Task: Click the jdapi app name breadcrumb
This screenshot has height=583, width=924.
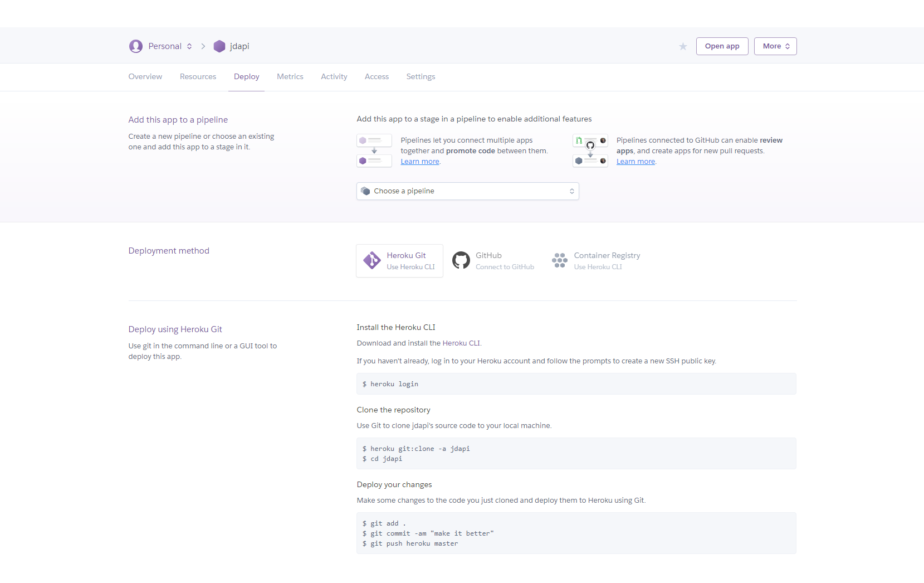Action: 239,46
